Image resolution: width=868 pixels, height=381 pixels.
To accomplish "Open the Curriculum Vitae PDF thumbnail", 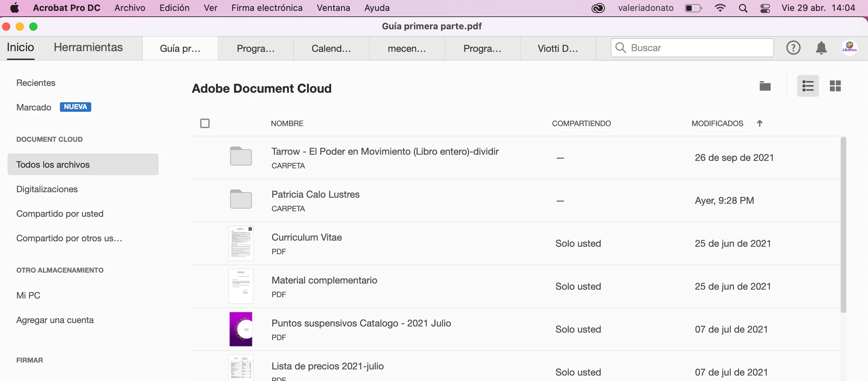I will 241,243.
